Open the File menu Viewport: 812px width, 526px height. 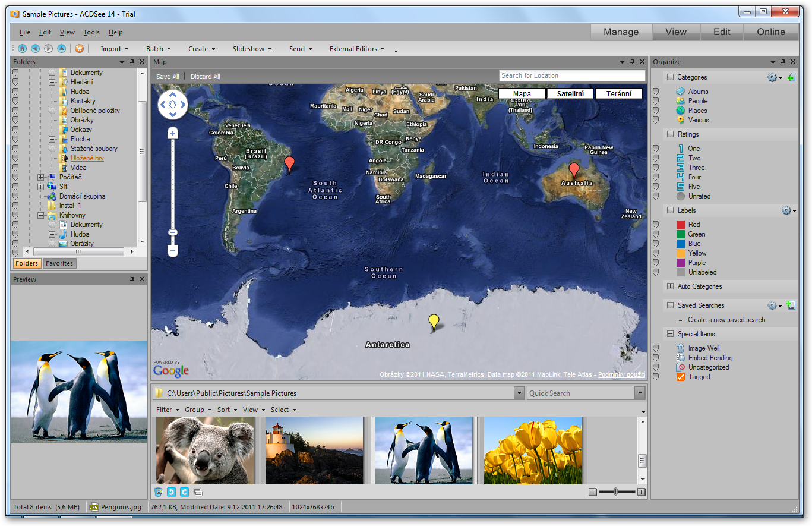(24, 32)
